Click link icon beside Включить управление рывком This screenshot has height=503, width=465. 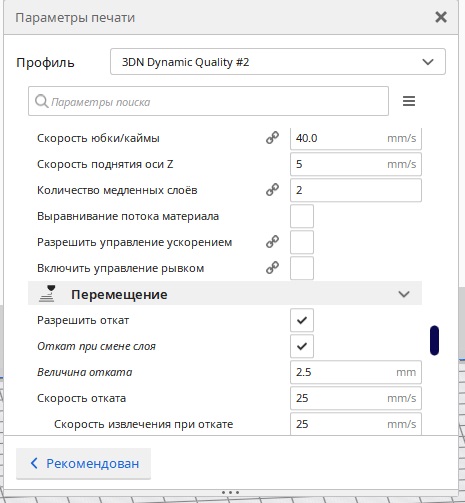click(x=272, y=268)
